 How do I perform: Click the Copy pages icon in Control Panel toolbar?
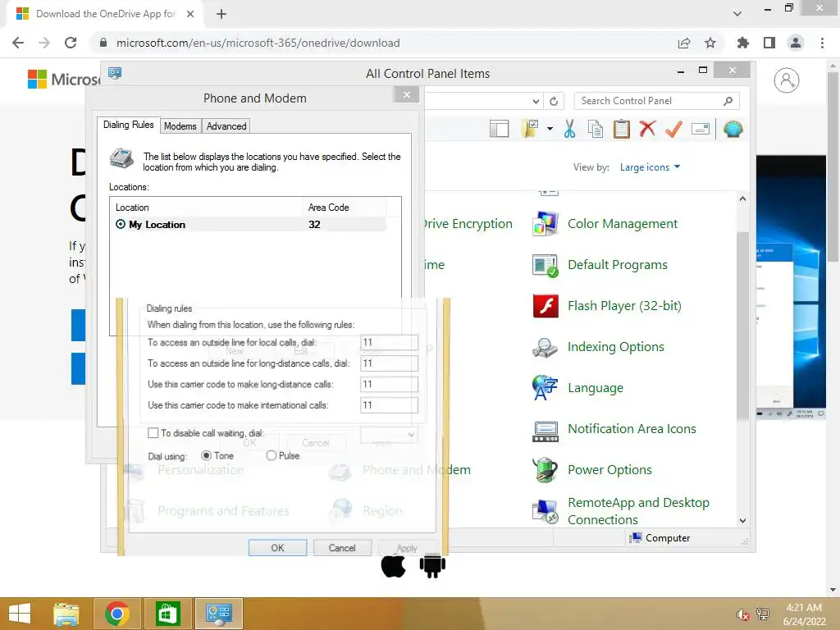(596, 129)
